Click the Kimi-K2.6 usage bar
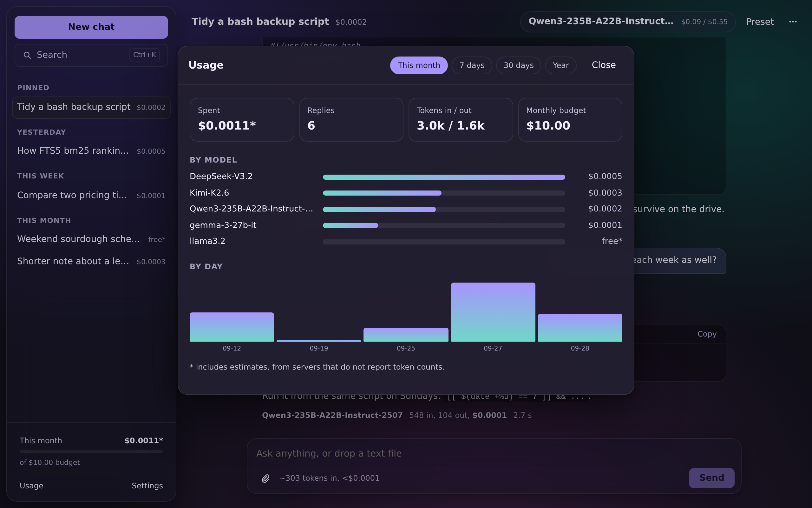This screenshot has width=812, height=508. point(444,193)
